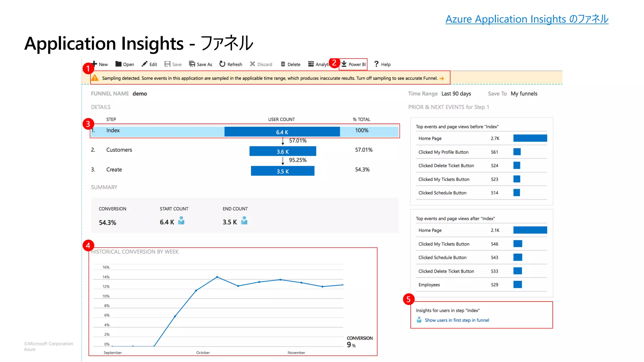
Task: Click the CONVERSION 9% chart readout
Action: pyautogui.click(x=359, y=342)
